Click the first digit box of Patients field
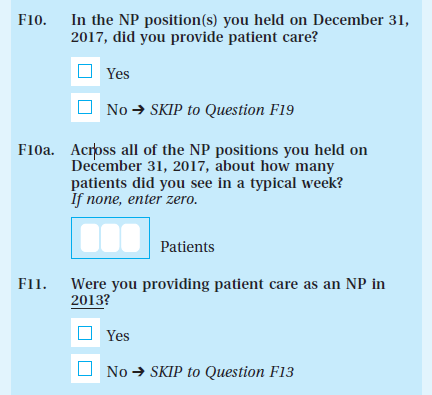Image resolution: width=432 pixels, height=395 pixels. tap(90, 238)
